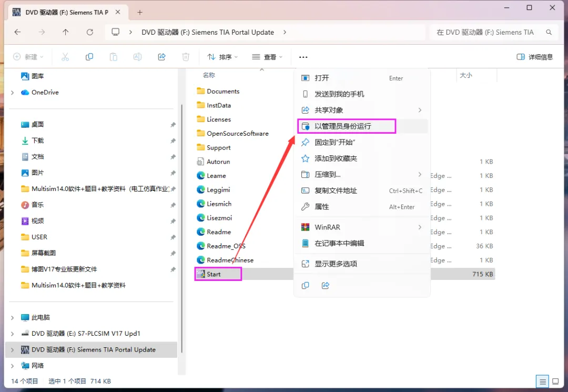Image resolution: width=568 pixels, height=392 pixels.
Task: Choose 添加到收藏夹 in context menu
Action: [362, 158]
